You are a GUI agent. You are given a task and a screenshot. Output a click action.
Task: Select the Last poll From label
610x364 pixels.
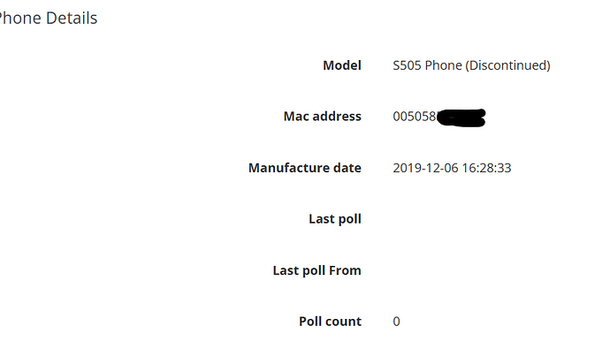[316, 270]
